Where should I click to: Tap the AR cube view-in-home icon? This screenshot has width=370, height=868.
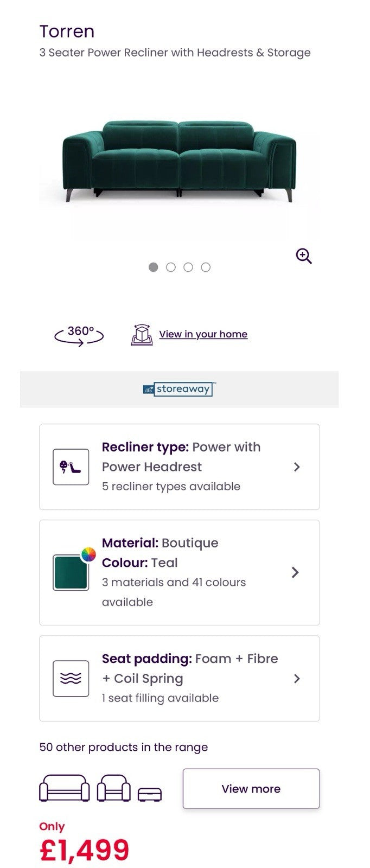click(x=142, y=335)
